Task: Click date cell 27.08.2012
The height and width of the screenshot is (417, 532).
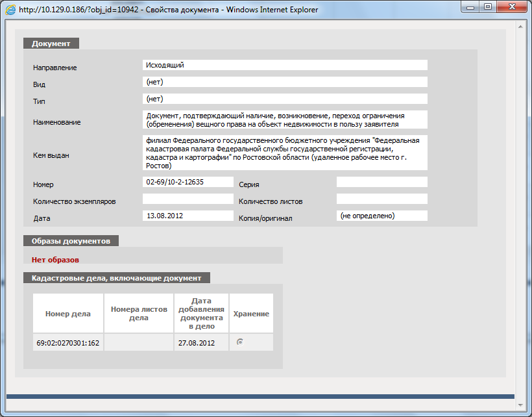Action: [x=202, y=343]
